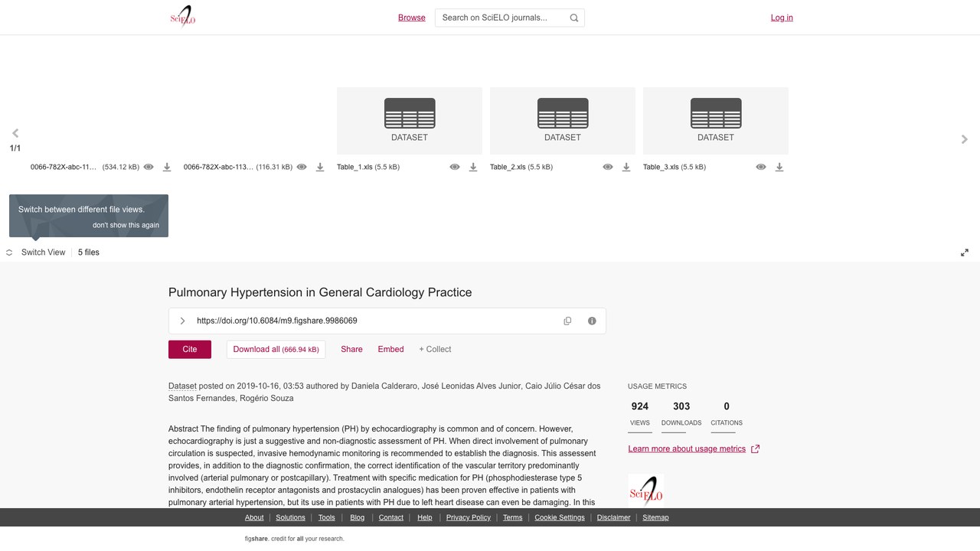
Task: Expand the DOI citation chevron
Action: [182, 321]
